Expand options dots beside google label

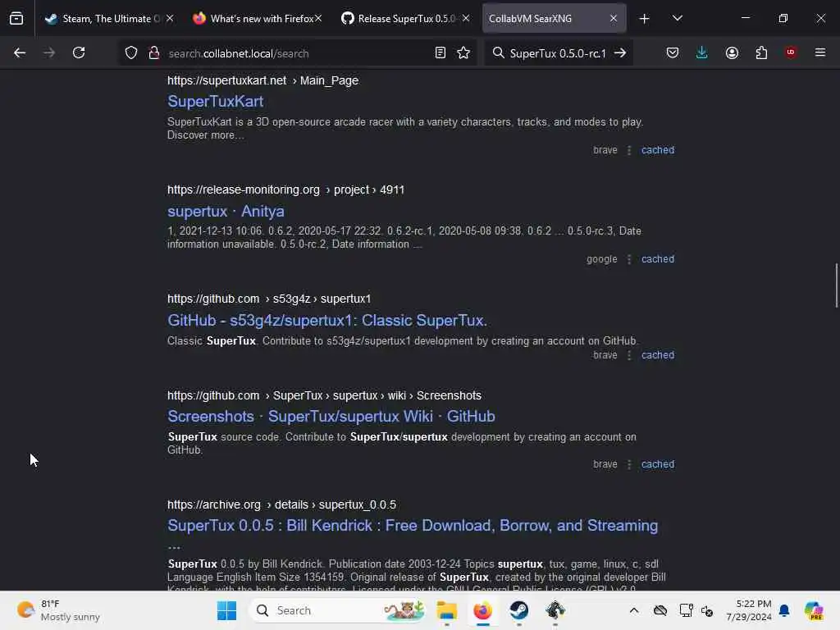(629, 258)
